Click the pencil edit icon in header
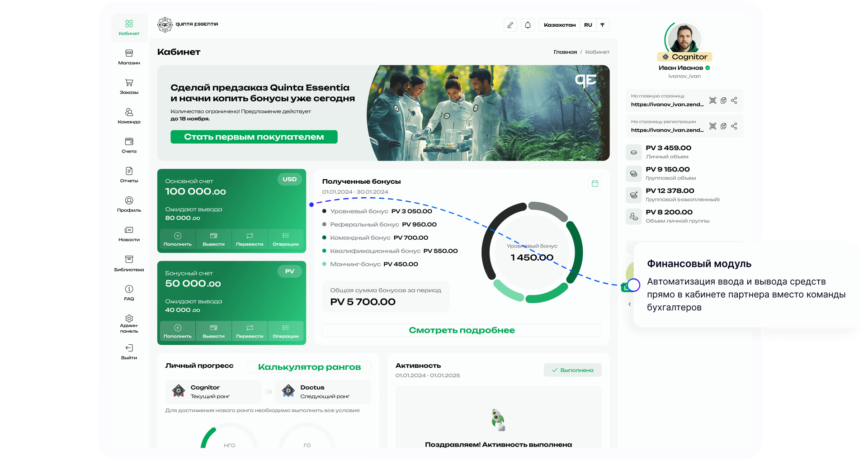This screenshot has height=466, width=868. pyautogui.click(x=510, y=25)
